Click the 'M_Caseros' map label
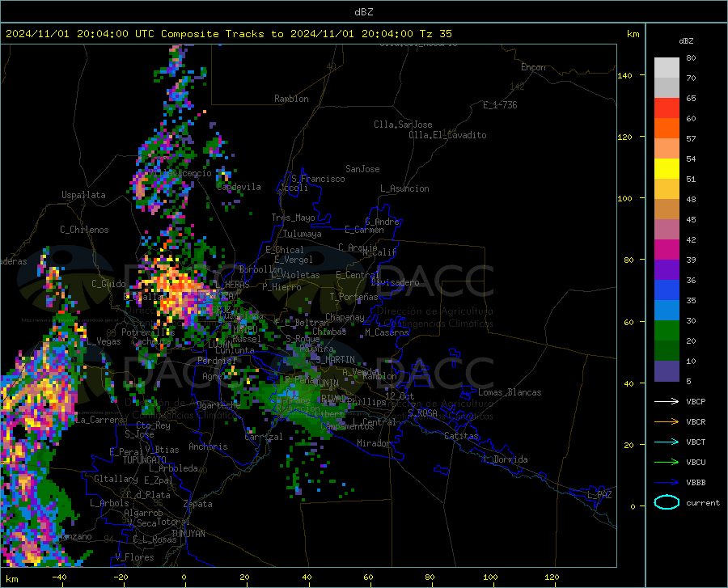Image resolution: width=728 pixels, height=588 pixels. (x=387, y=332)
